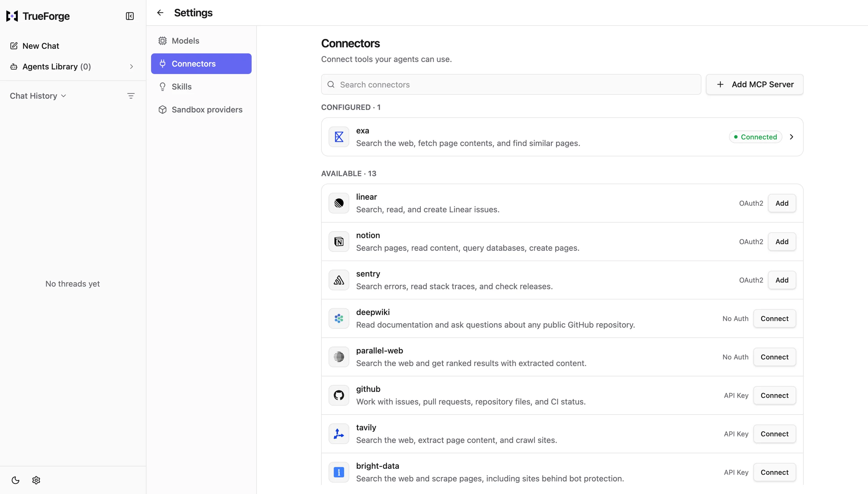Click the API Key label on github row
The width and height of the screenshot is (868, 494).
click(x=736, y=395)
